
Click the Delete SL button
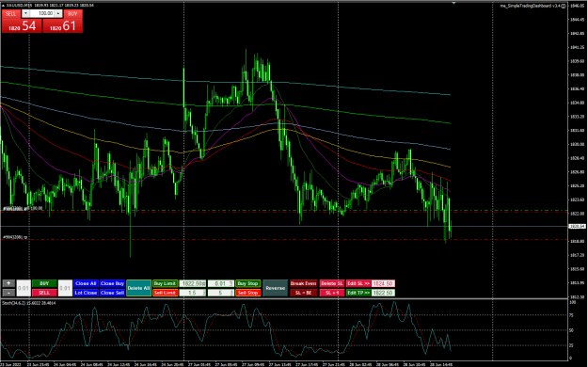[331, 283]
